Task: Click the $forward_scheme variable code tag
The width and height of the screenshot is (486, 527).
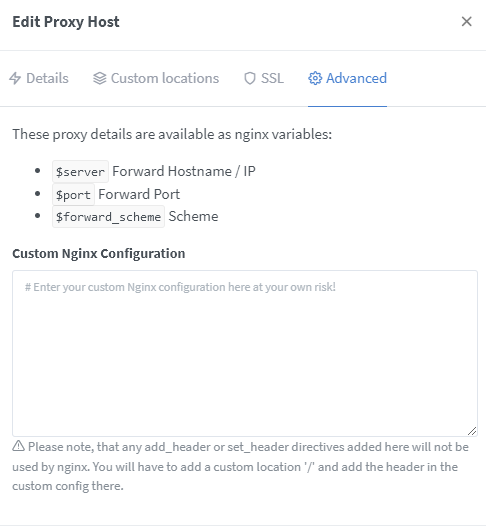Action: [x=108, y=217]
